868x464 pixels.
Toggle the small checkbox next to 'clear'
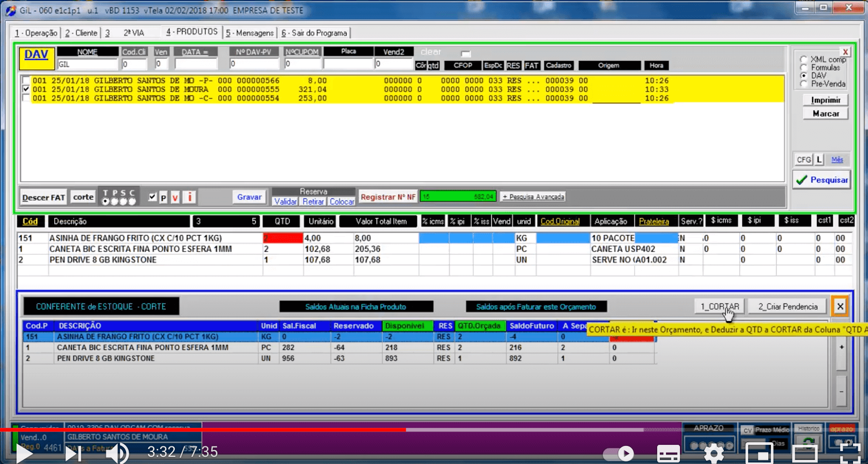pos(466,53)
